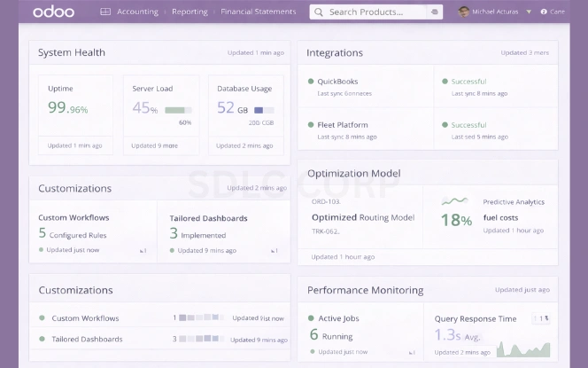
Task: Click the small icon in Custom Workflows card
Action: (143, 250)
